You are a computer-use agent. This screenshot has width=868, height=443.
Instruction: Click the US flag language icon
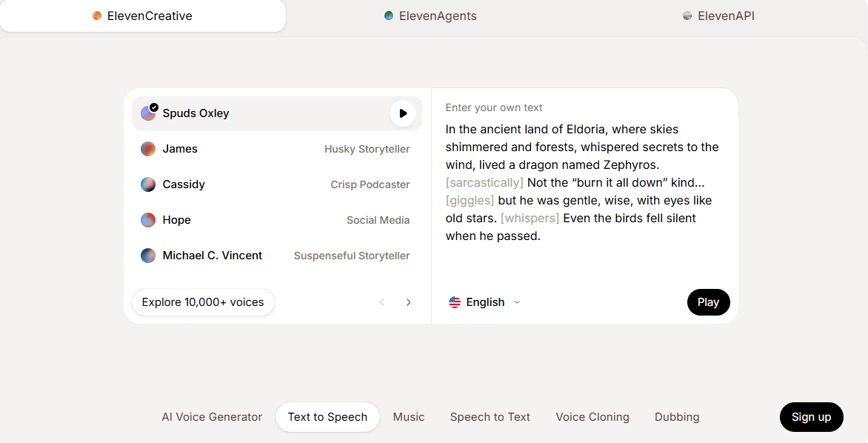pos(455,302)
